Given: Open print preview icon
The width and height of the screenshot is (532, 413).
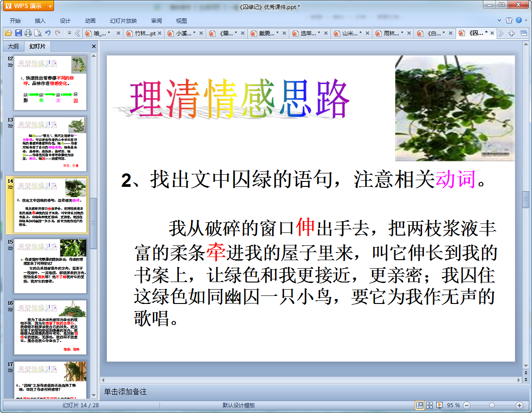Looking at the screenshot, I should 38,33.
